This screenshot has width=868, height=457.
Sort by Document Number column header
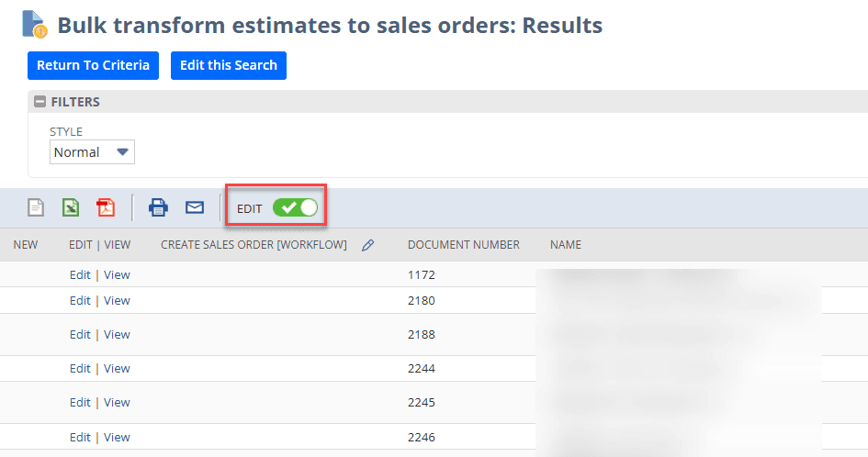pyautogui.click(x=463, y=245)
